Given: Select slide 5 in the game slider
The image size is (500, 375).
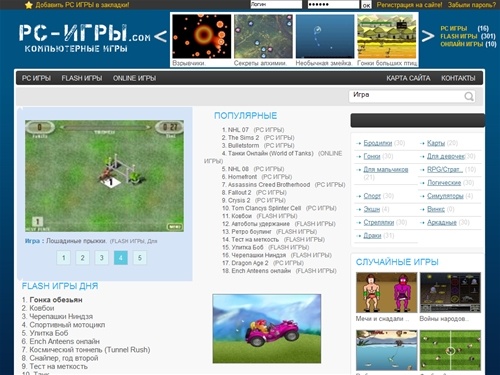Looking at the screenshot, I should 140,258.
